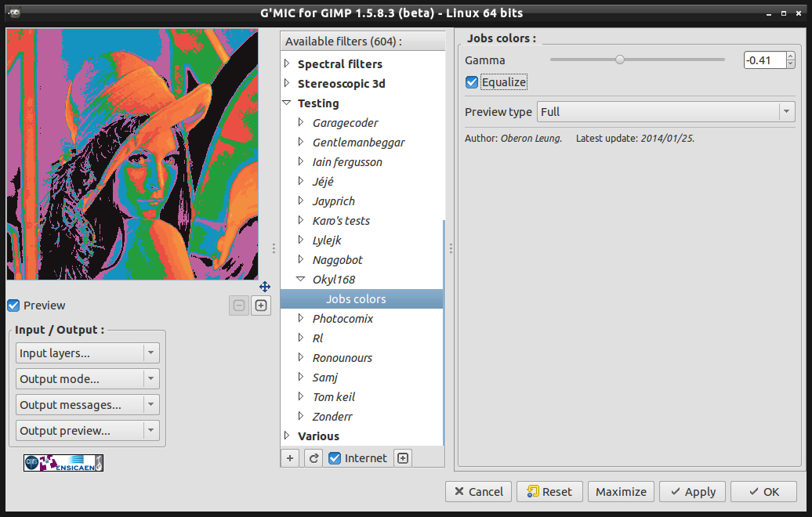Image resolution: width=812 pixels, height=517 pixels.
Task: Add filter to favorites with plus icon
Action: [x=290, y=458]
